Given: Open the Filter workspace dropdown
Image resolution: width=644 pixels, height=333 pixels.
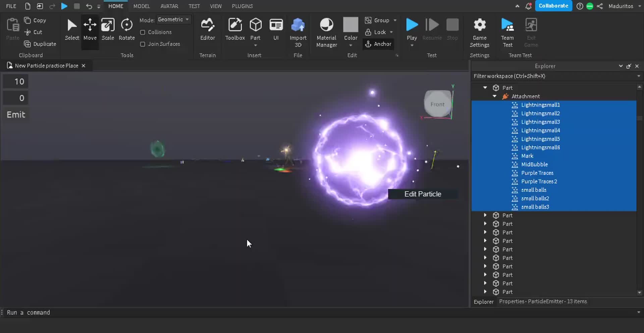Looking at the screenshot, I should pyautogui.click(x=639, y=76).
